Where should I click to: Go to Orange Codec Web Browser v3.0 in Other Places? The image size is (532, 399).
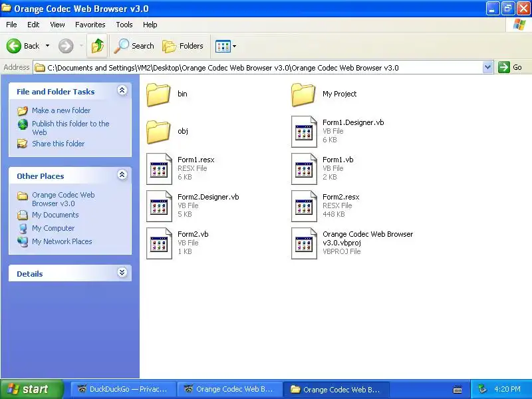point(63,199)
